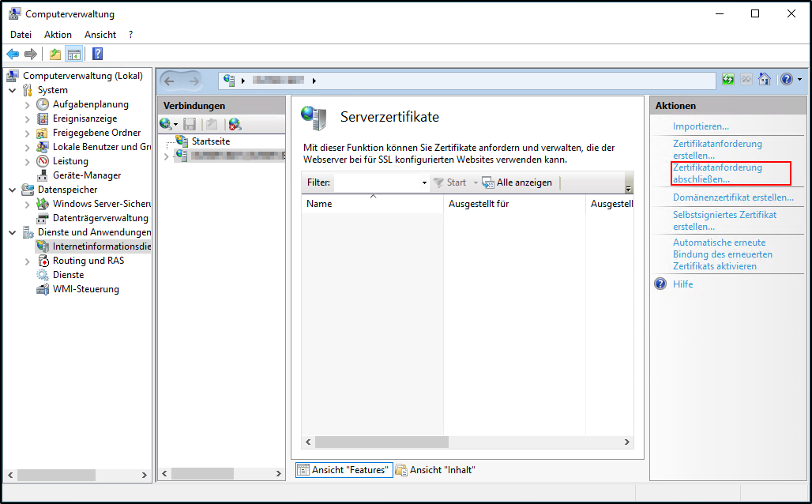
Task: Click the Refresh icon in the address bar
Action: click(727, 79)
